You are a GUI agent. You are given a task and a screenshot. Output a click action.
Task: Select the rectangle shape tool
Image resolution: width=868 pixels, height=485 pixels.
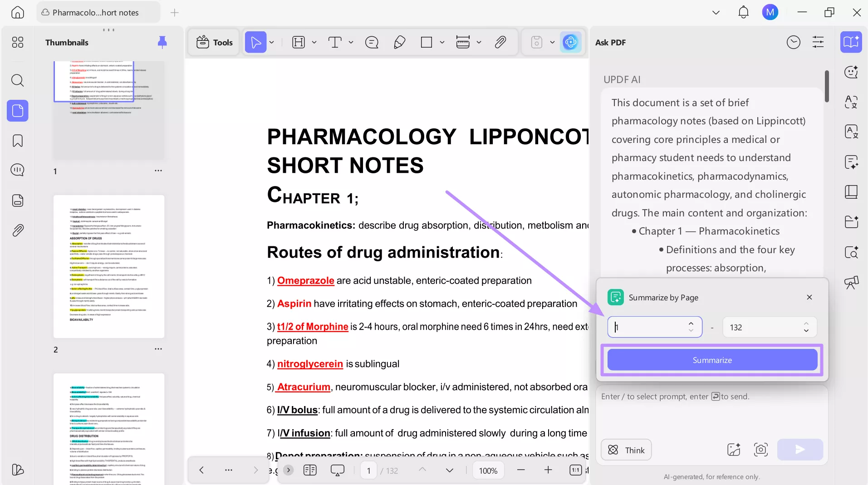(x=427, y=42)
